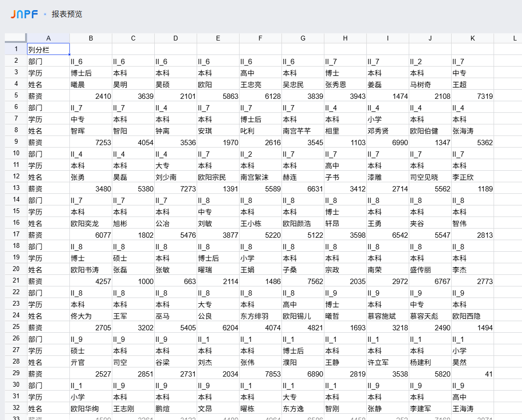Click the cell with name 张秀恩

point(345,84)
